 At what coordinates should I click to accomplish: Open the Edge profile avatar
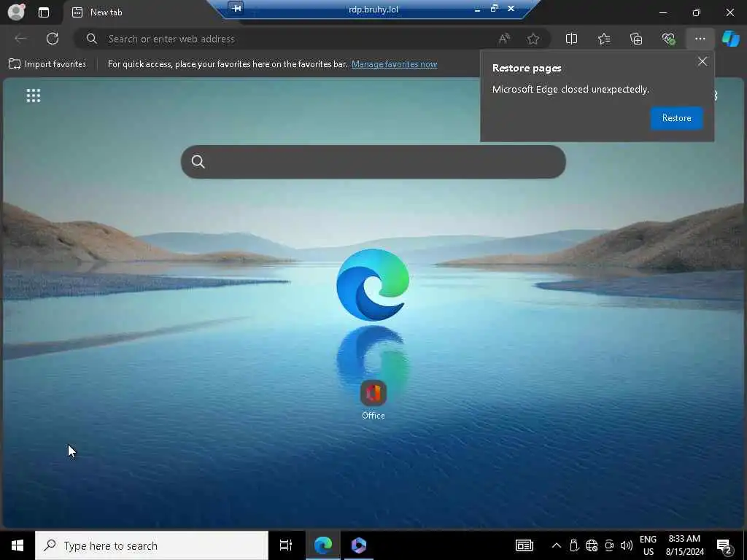[16, 12]
